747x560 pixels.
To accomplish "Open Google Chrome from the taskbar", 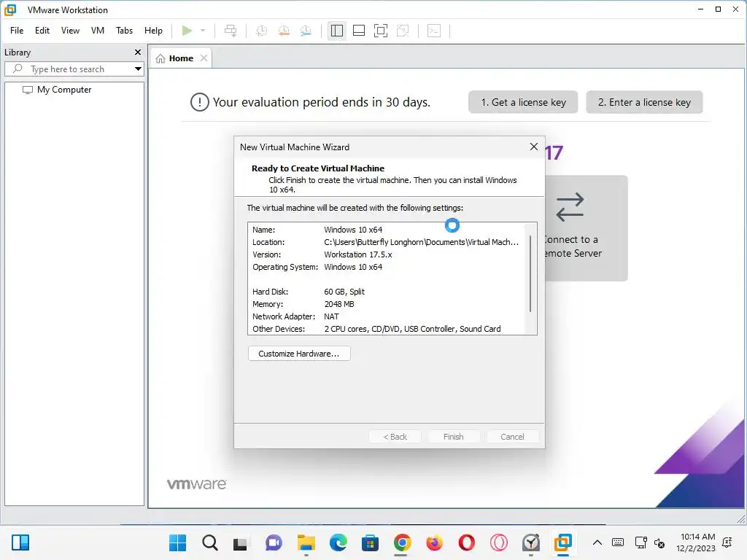I will coord(403,542).
